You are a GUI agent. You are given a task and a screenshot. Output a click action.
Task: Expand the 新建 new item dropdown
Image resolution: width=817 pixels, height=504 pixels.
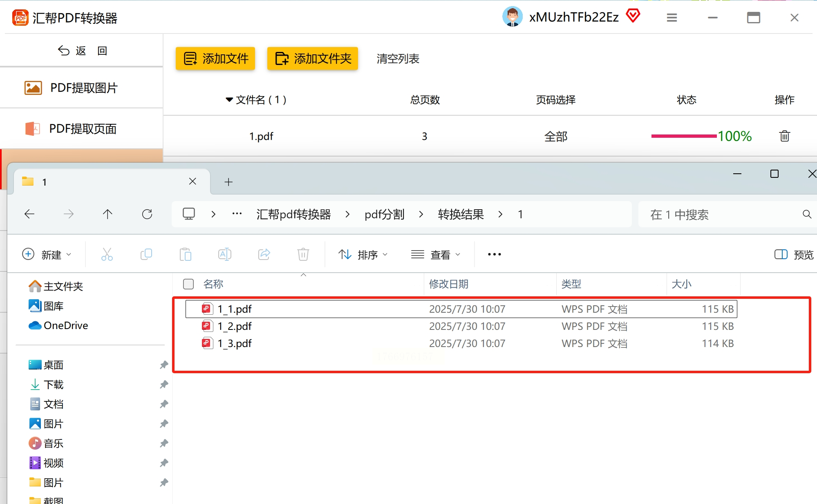tap(46, 255)
